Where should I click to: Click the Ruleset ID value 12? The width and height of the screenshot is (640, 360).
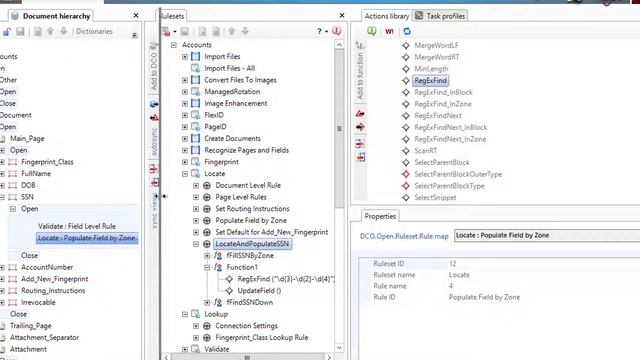coord(453,264)
